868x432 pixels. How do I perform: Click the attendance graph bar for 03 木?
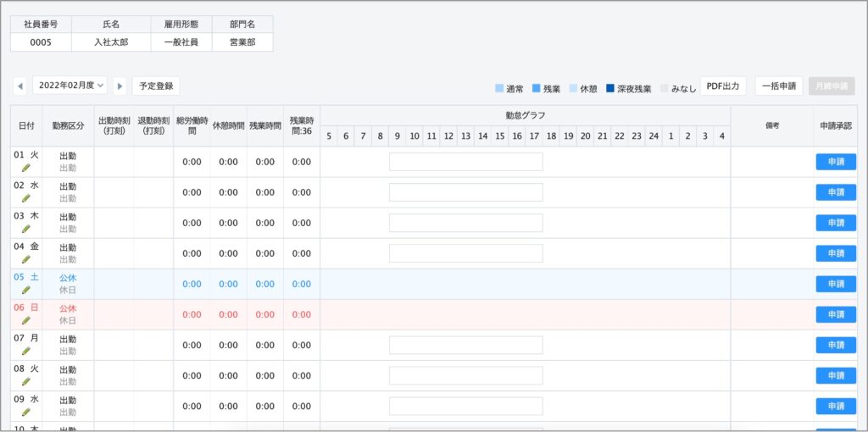pyautogui.click(x=465, y=223)
